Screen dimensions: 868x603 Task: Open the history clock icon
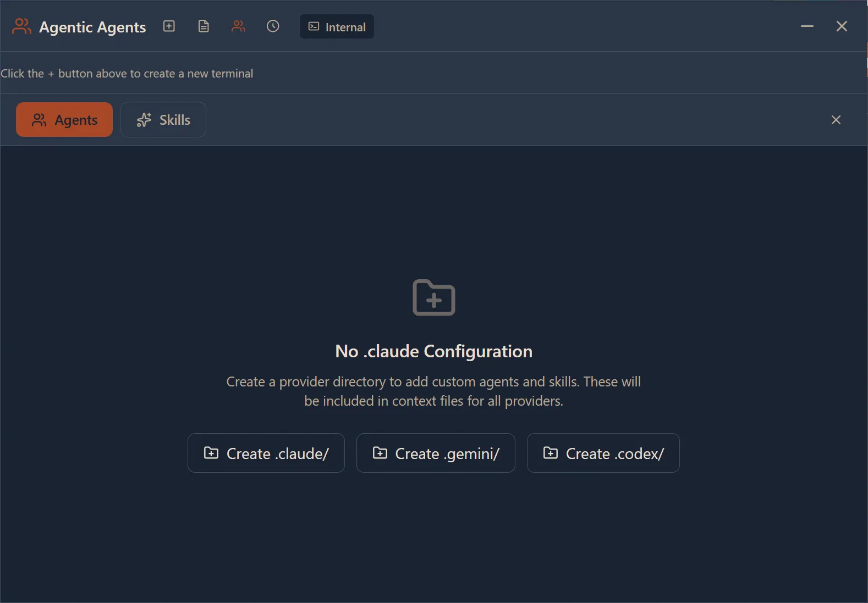click(273, 26)
